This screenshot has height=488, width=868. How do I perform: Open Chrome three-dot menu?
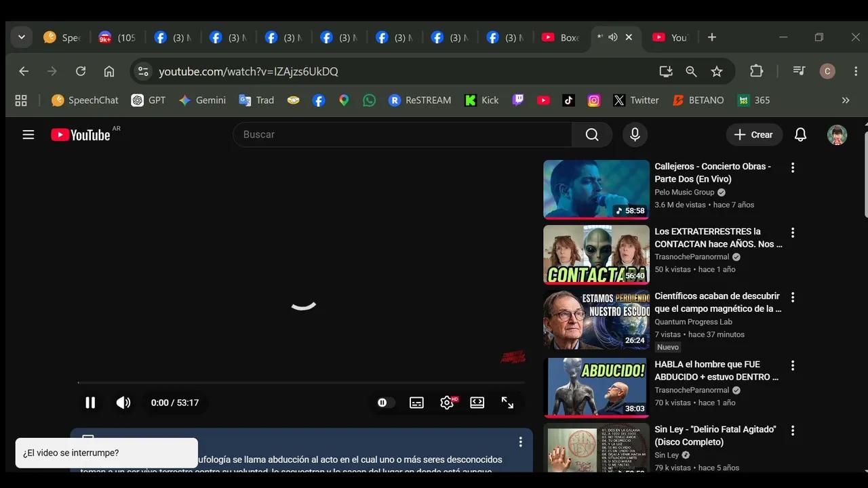click(856, 71)
